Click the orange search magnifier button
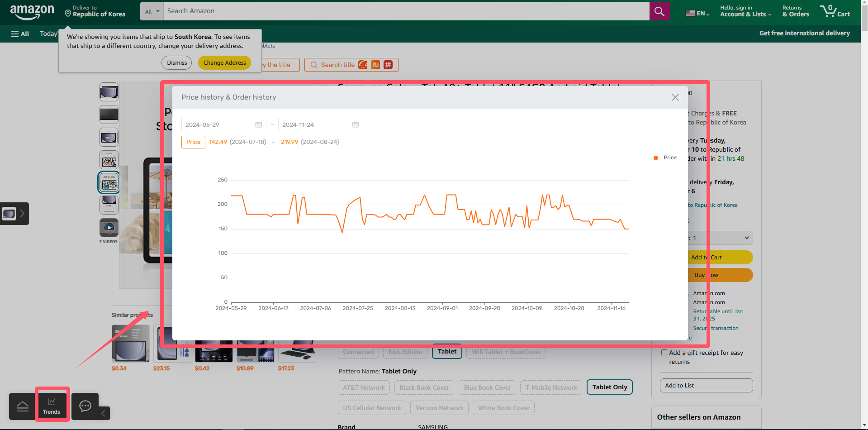868x430 pixels. 659,11
